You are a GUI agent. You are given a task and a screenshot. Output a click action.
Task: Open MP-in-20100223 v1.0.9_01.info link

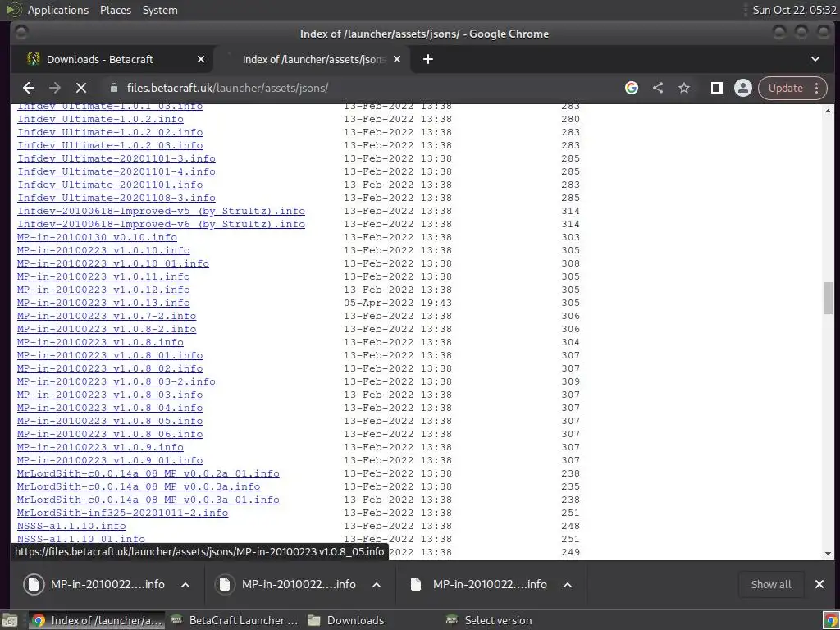point(110,460)
